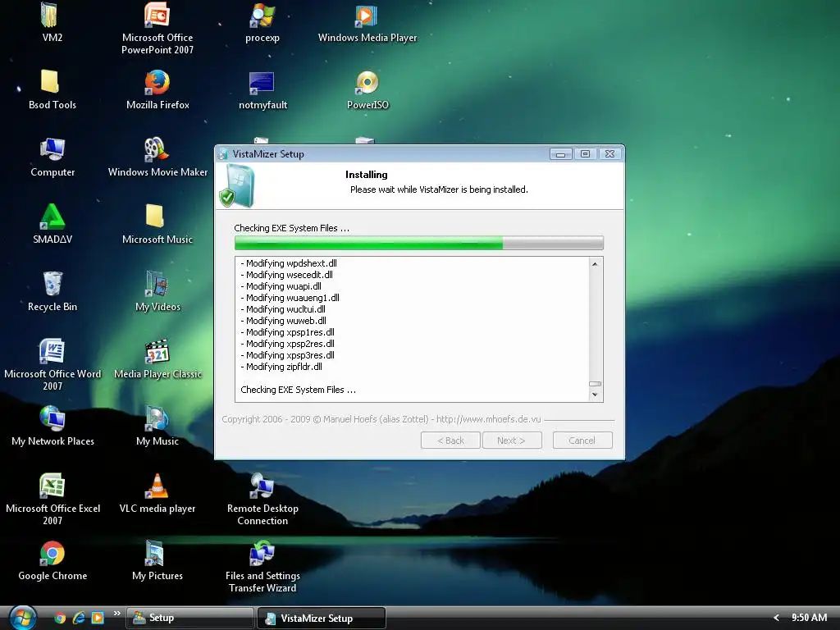Click the 9:50 AM taskbar clock
Screen dimensions: 840x630
coord(809,618)
